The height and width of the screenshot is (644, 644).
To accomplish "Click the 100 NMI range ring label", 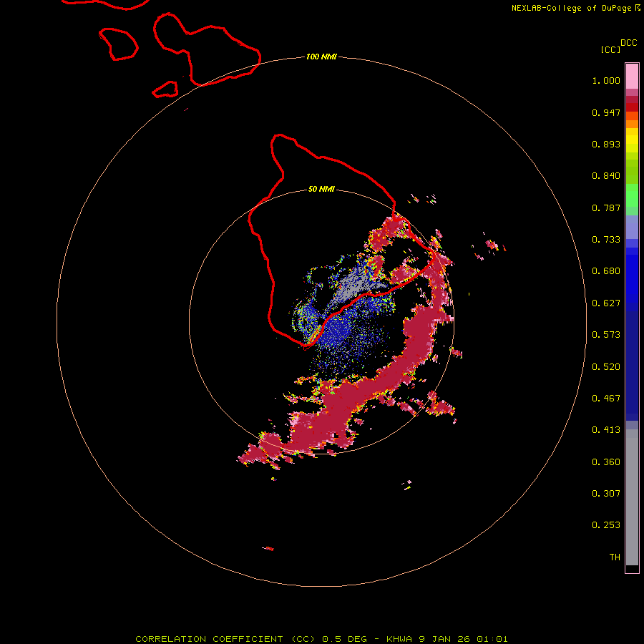I will 321,57.
